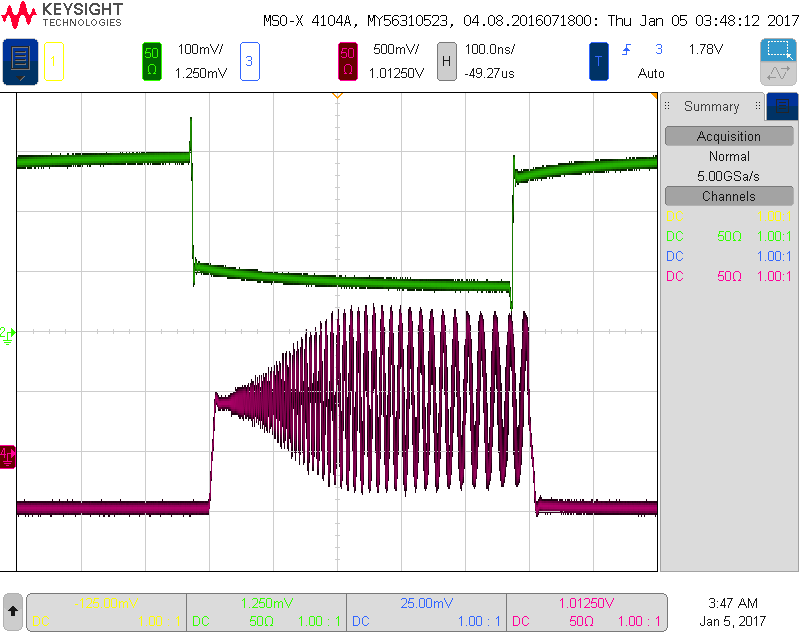Click the -125.00mV channel 1 status cell
This screenshot has height=632, width=800.
click(106, 612)
